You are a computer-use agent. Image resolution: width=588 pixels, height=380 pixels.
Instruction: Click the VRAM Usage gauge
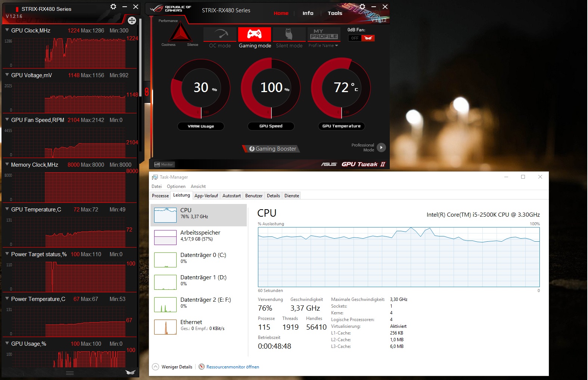point(200,89)
